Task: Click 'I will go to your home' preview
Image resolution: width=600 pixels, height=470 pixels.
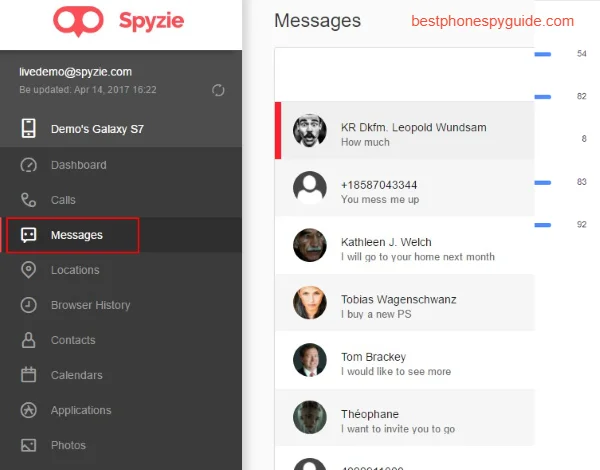Action: (x=418, y=257)
